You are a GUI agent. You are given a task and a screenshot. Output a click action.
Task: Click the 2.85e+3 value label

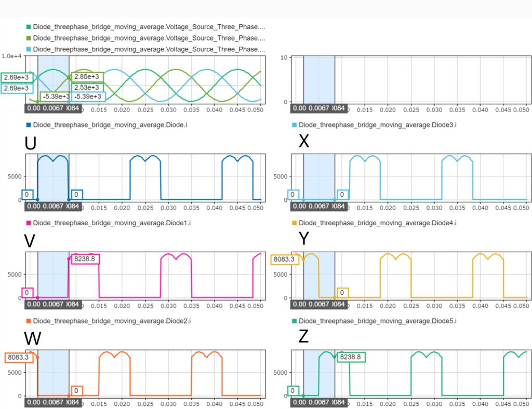pyautogui.click(x=87, y=77)
